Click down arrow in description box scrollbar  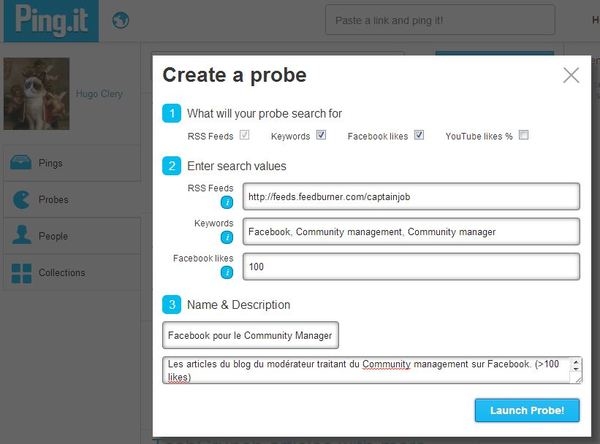point(576,369)
